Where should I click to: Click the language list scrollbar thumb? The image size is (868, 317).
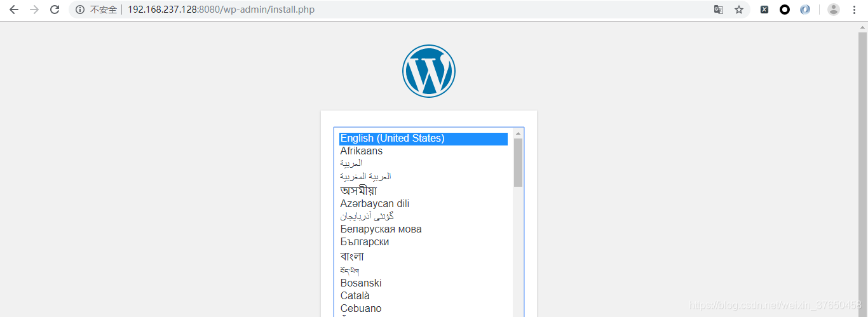[518, 163]
